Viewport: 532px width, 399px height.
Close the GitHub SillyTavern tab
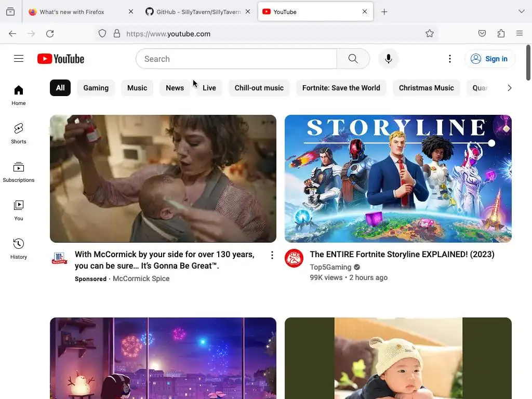[248, 11]
